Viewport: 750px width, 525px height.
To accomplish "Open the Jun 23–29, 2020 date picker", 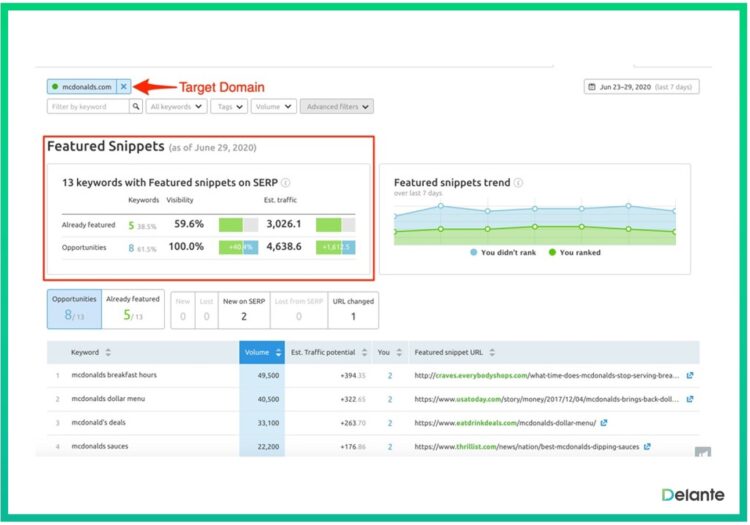I will point(641,87).
